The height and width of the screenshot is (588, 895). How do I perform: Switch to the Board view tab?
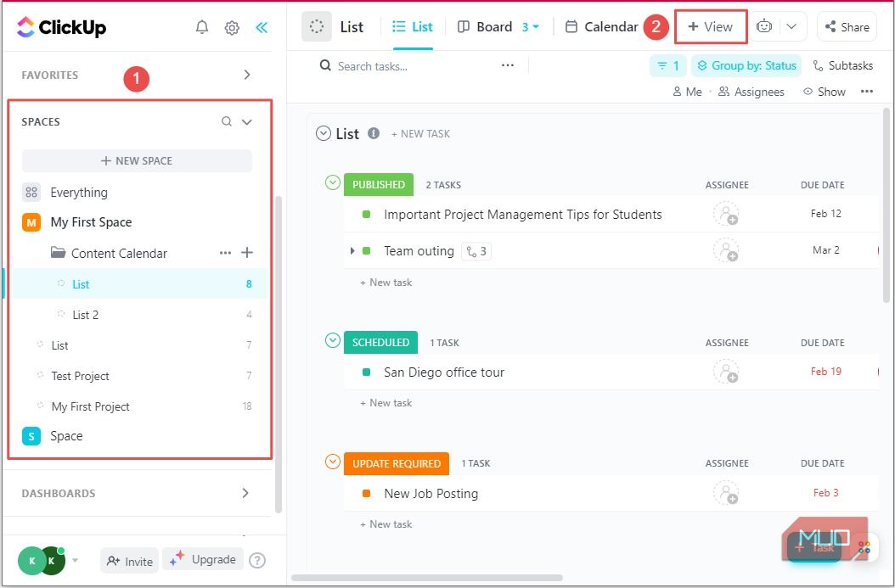point(486,27)
